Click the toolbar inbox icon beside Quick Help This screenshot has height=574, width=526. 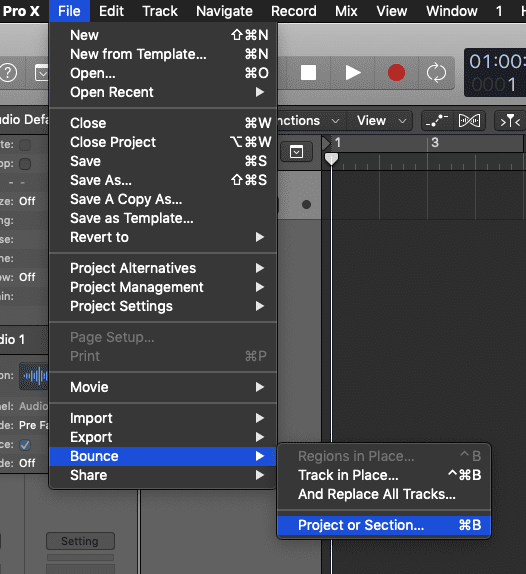point(41,73)
